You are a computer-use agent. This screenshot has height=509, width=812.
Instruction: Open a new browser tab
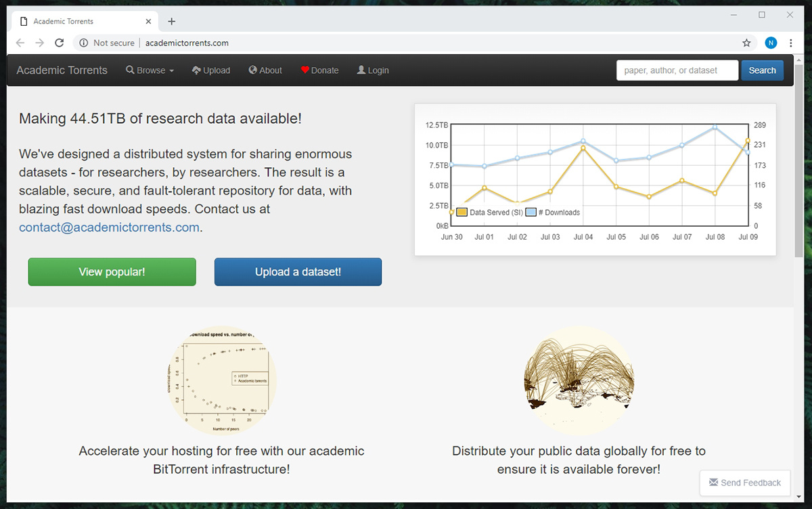172,21
